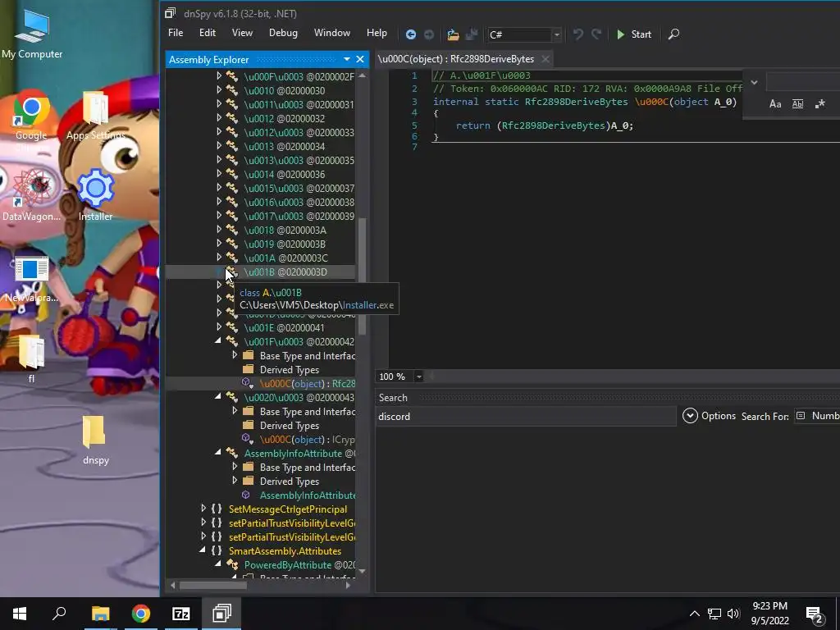
Task: Expand the \u0012 @02000032 class node
Action: click(x=219, y=118)
